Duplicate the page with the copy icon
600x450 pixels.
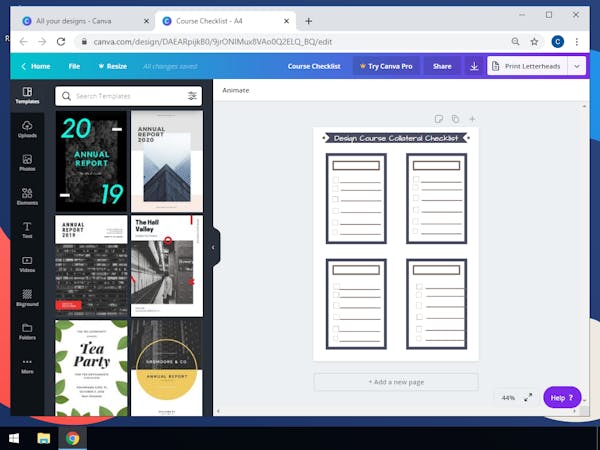455,119
